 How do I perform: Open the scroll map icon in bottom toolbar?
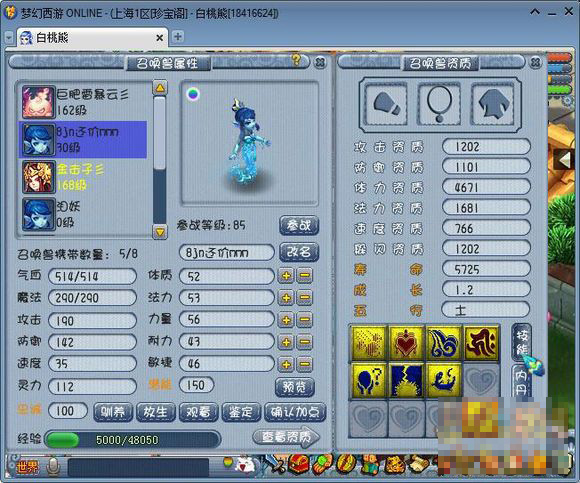click(418, 465)
